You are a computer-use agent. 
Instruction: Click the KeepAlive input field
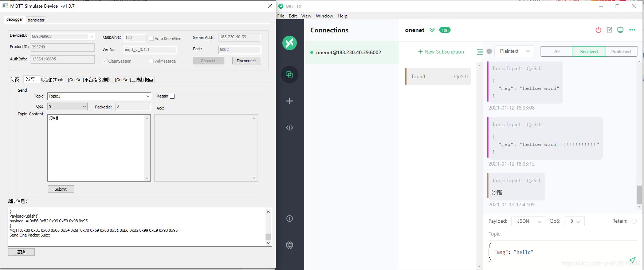coord(135,37)
